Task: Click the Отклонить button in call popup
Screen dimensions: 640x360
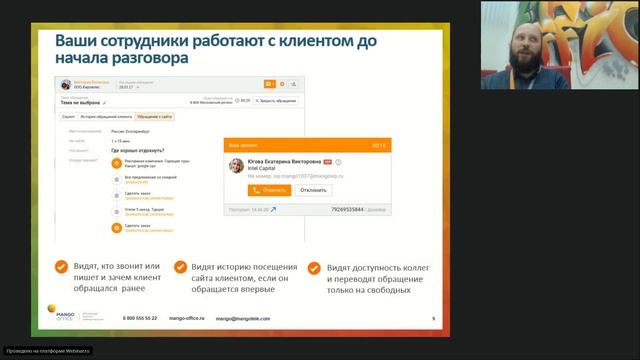Action: pos(313,190)
